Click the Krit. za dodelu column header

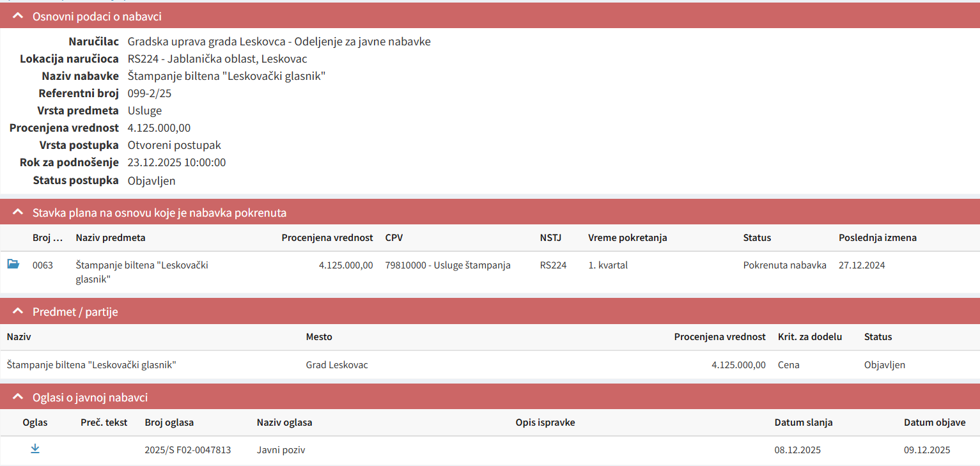tap(809, 337)
